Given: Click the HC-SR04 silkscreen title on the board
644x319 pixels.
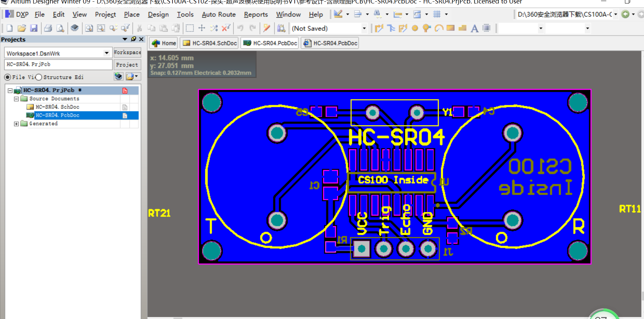Looking at the screenshot, I should pos(396,137).
